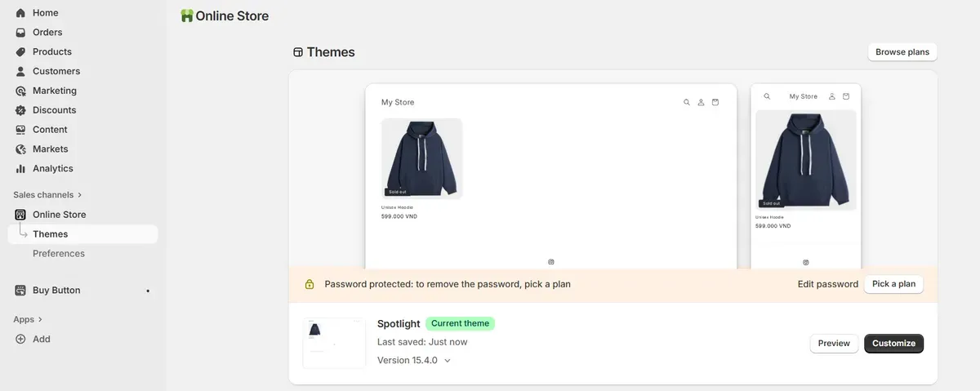This screenshot has width=980, height=391.
Task: Click the hoodie image in desktop preview
Action: (x=422, y=158)
